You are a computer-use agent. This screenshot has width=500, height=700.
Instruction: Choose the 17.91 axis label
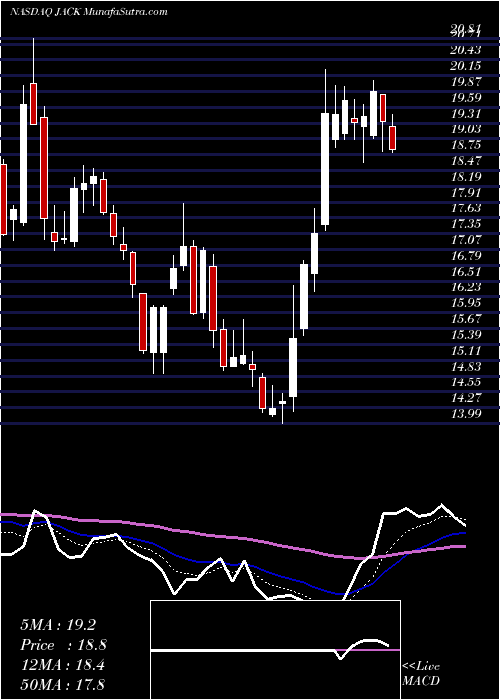[x=465, y=193]
